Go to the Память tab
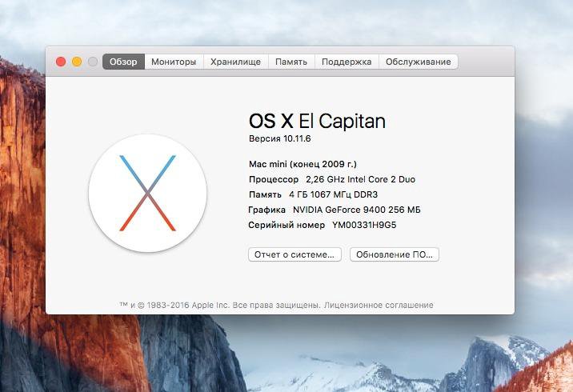The image size is (573, 392). (291, 62)
